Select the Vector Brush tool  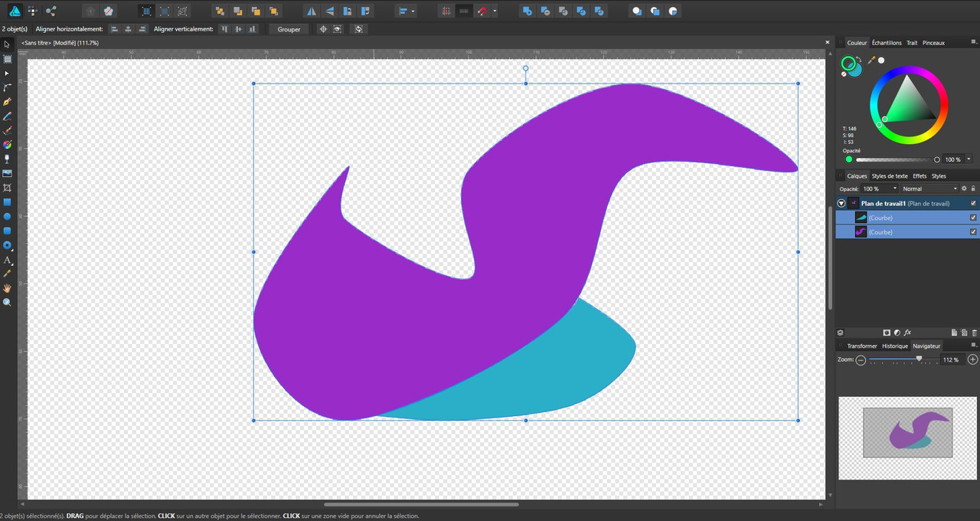click(8, 130)
